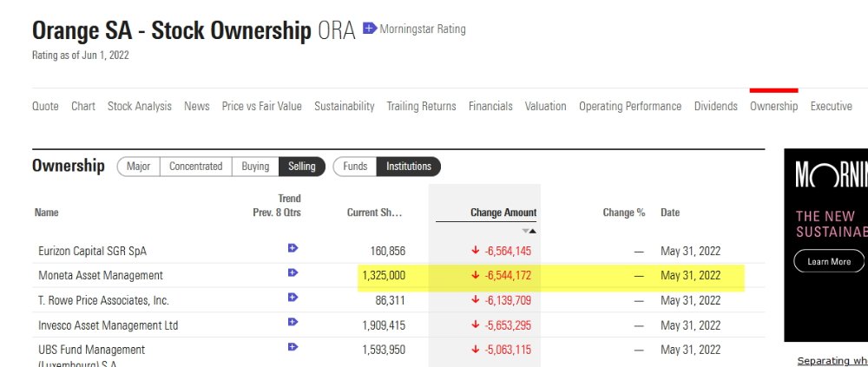Screen dimensions: 868x367
Task: Switch to Concentrated ownership filter
Action: pos(195,167)
